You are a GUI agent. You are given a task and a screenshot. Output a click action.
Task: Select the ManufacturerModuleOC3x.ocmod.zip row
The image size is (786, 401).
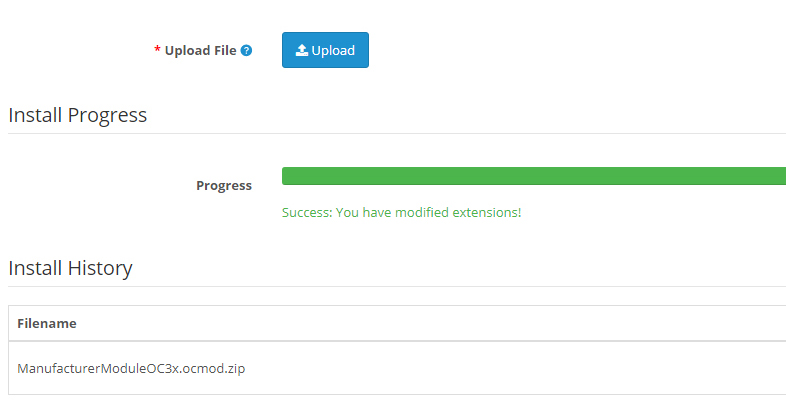(131, 368)
